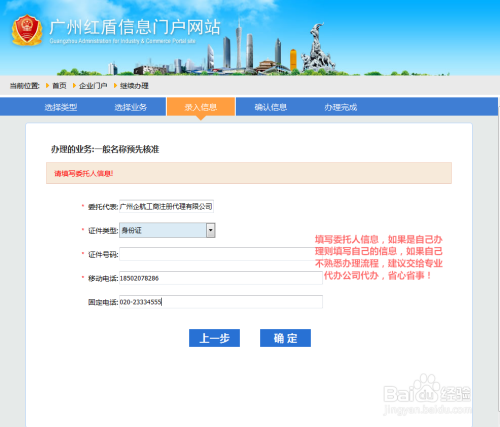Screen dimensions: 500x427
Task: Focus the 委托代表 input field
Action: click(x=166, y=207)
